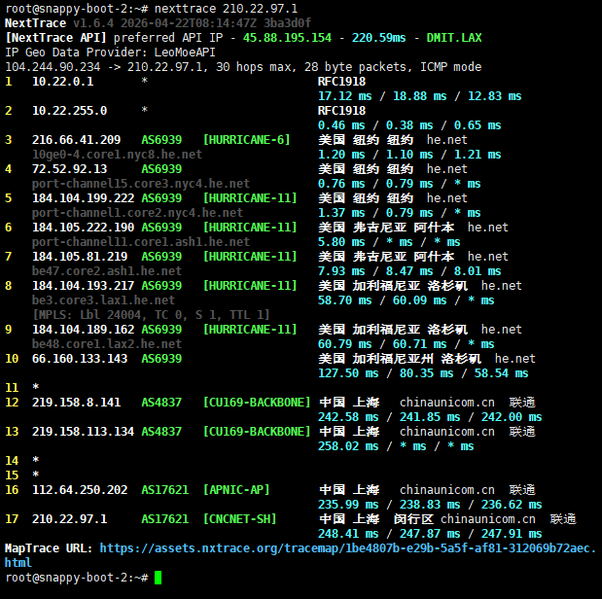This screenshot has height=599, width=602.
Task: Click latency value 242.58 ms on hop 12
Action: coord(348,417)
